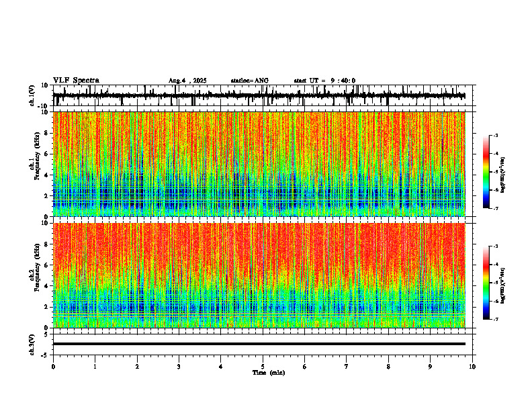Click time axis tick label "9"

[x=430, y=367]
